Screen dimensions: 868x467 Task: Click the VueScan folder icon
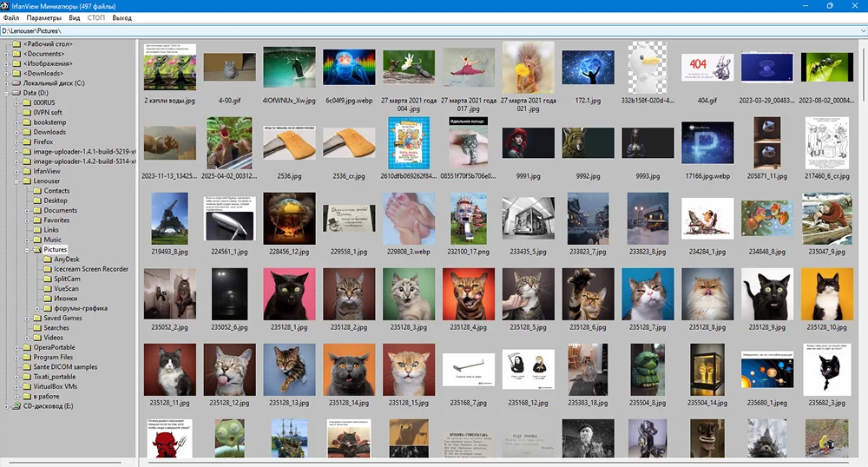point(48,289)
